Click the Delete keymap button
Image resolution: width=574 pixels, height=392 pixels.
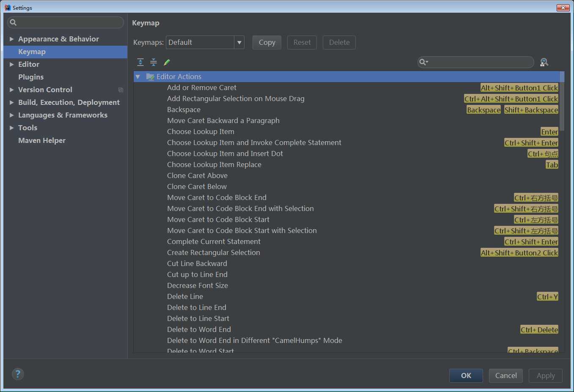point(339,42)
